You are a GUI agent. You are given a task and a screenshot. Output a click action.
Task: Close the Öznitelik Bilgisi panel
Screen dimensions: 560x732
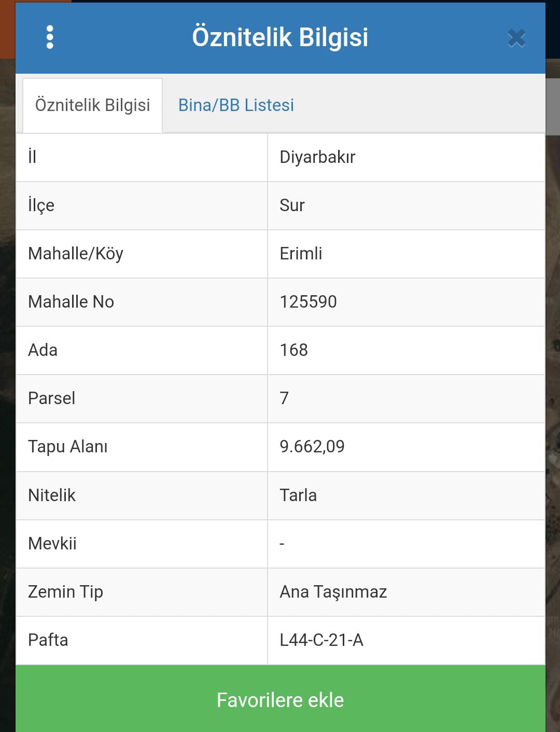pos(516,38)
